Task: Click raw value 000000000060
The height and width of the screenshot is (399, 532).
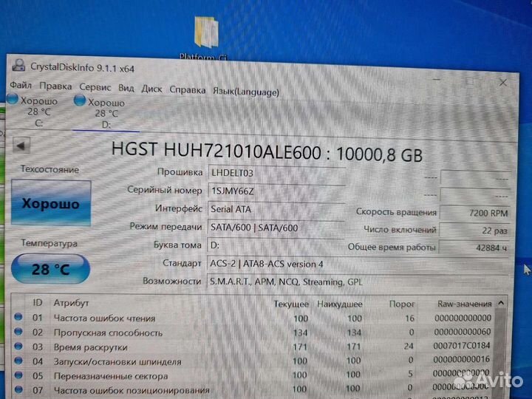Action: tap(463, 332)
